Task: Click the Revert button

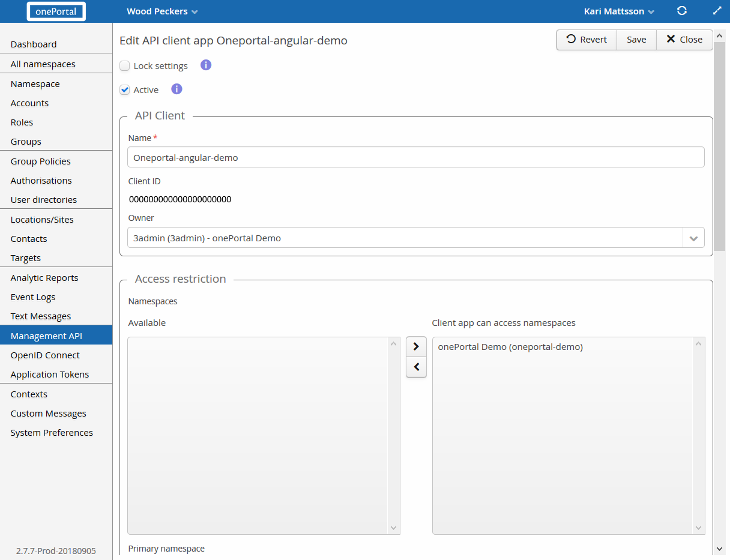Action: pyautogui.click(x=587, y=40)
